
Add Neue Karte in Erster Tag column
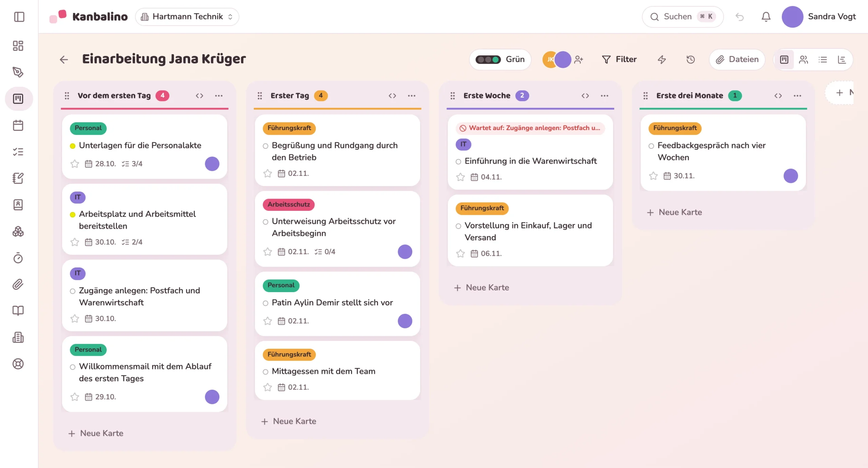point(289,421)
